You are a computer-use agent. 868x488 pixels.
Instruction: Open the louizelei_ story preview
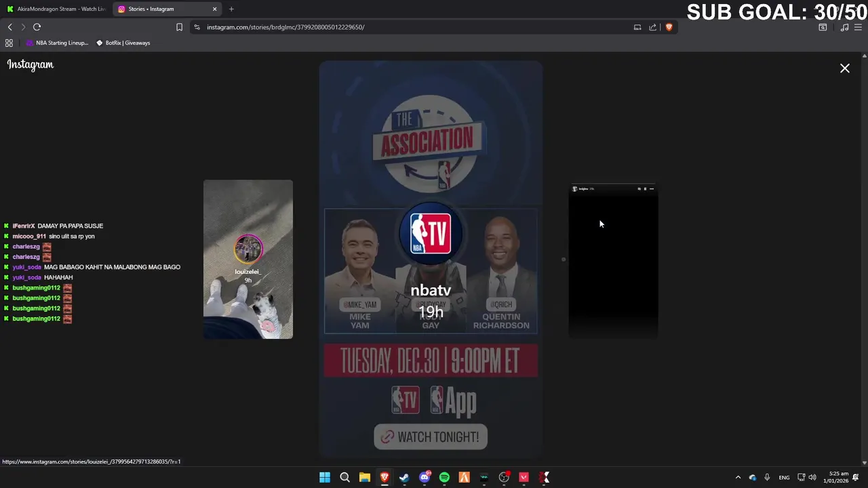[248, 260]
